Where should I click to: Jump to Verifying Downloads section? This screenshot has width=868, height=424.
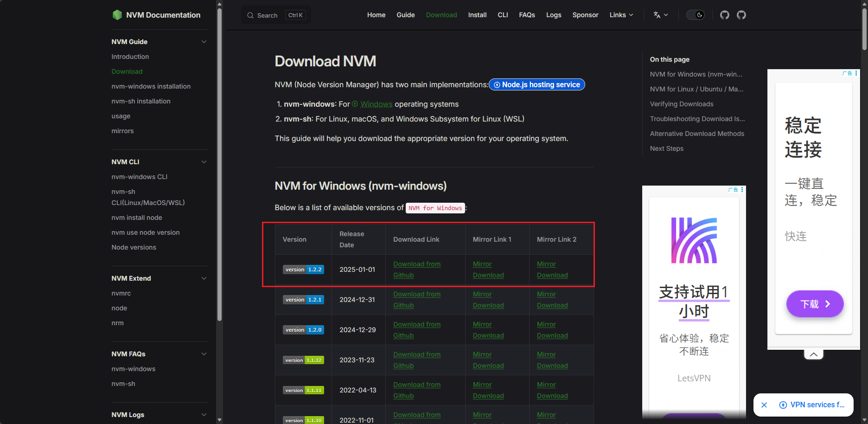pos(682,104)
